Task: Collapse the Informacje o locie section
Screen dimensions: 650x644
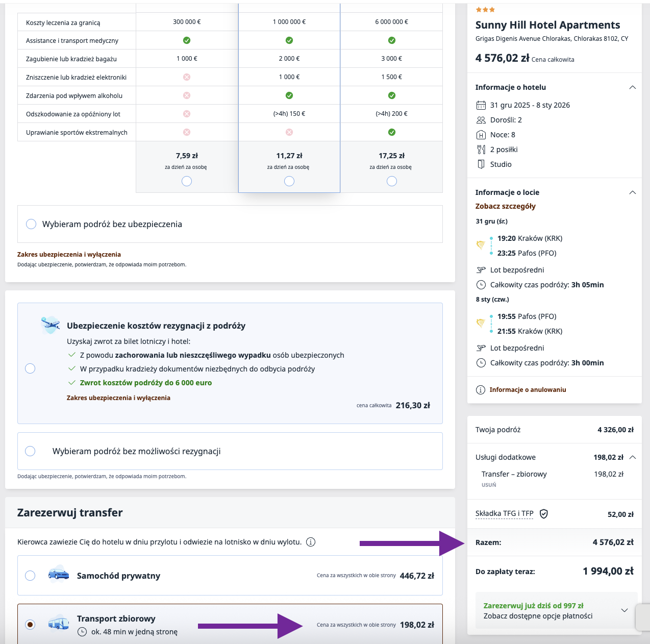Action: [x=633, y=192]
